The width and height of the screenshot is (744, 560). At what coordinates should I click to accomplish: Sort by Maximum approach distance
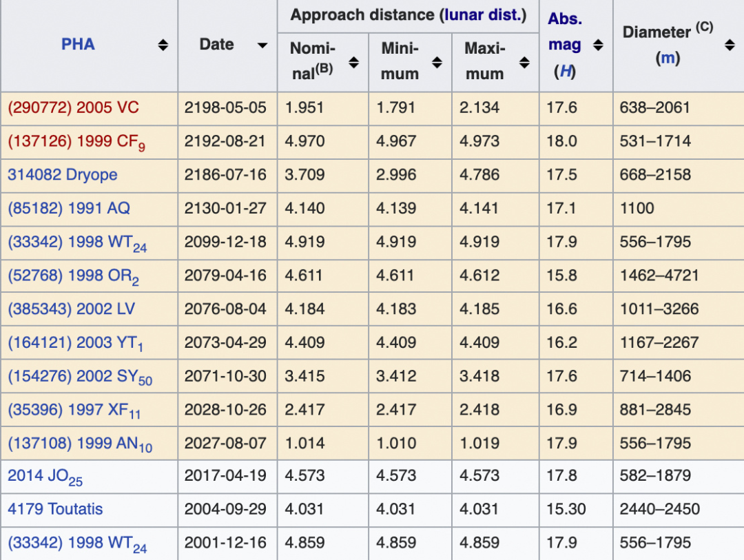point(524,63)
